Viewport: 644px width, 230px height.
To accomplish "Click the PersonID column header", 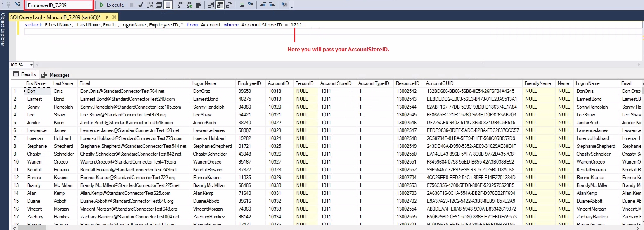I will 305,83.
